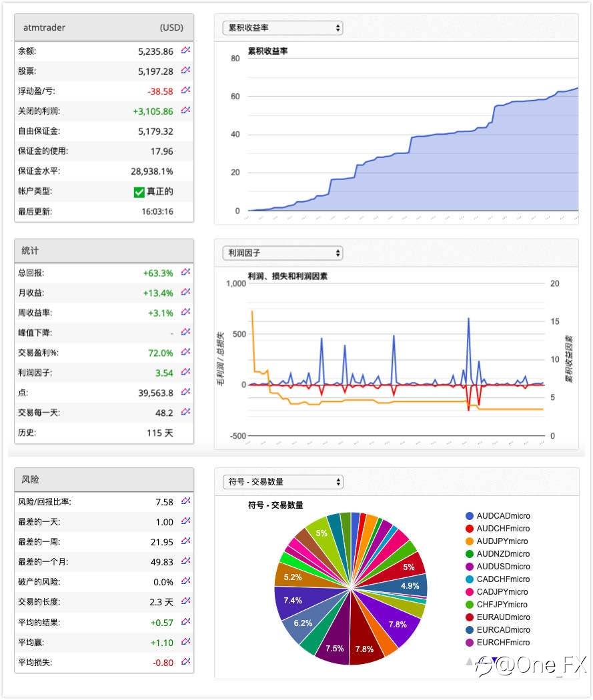Toggle the green 真正的 account checkbox

(x=139, y=192)
